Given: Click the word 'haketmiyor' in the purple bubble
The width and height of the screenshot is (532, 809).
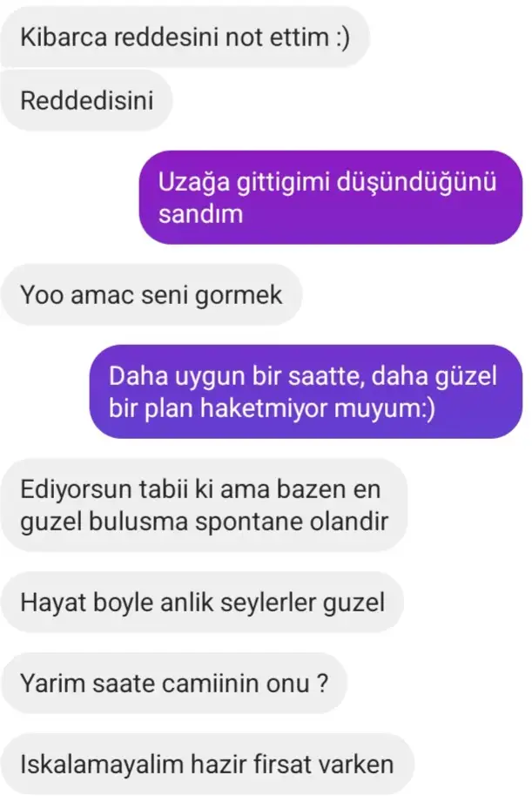Looking at the screenshot, I should coord(264,408).
